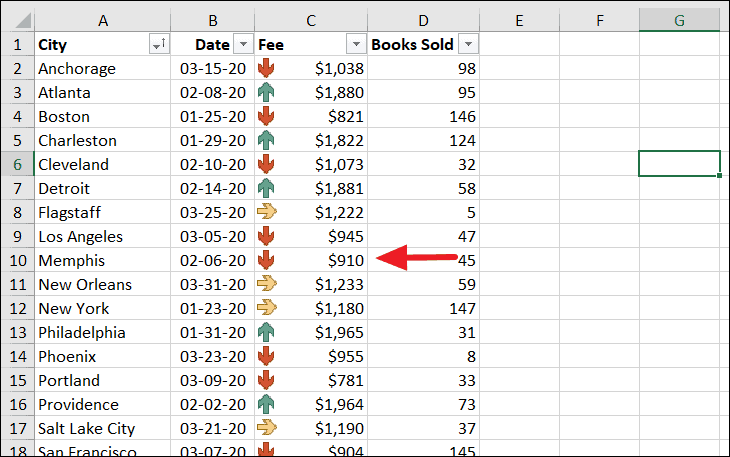The height and width of the screenshot is (457, 730).
Task: Click the green up arrow in Charleston row
Action: [266, 141]
